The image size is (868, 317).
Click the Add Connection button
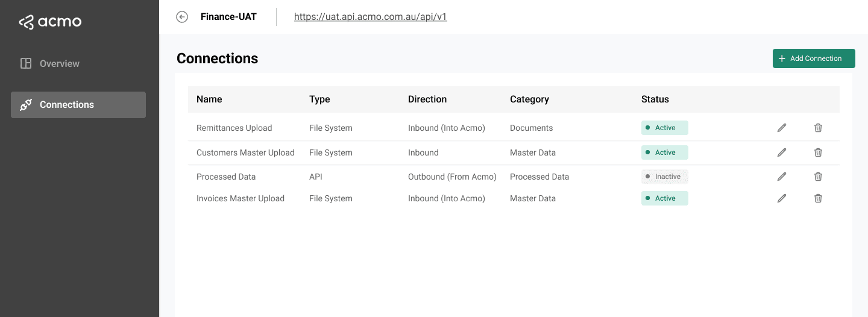(x=814, y=58)
